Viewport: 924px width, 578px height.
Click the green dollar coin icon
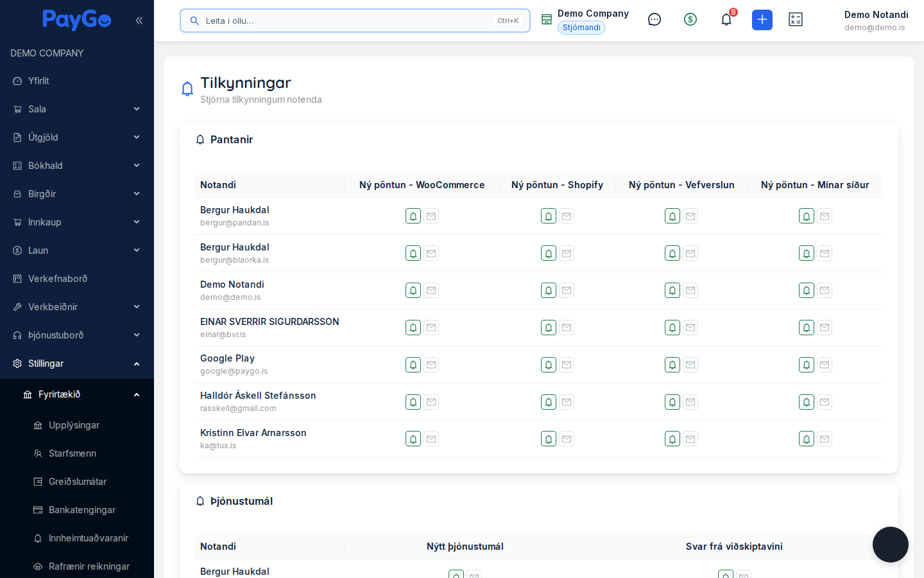coord(690,19)
